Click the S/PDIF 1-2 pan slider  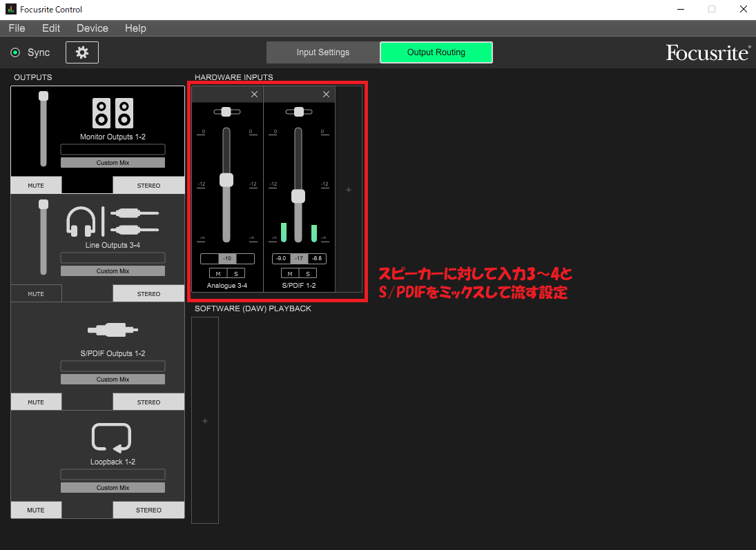(x=299, y=112)
